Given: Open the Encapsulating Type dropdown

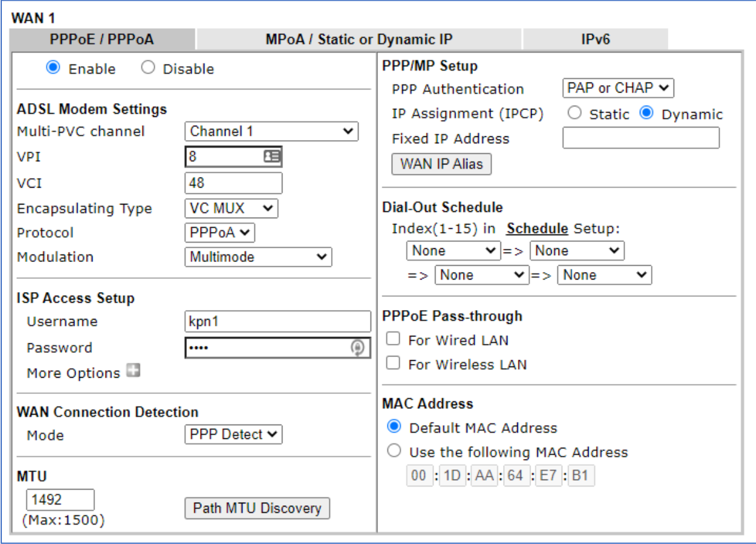Looking at the screenshot, I should 232,208.
